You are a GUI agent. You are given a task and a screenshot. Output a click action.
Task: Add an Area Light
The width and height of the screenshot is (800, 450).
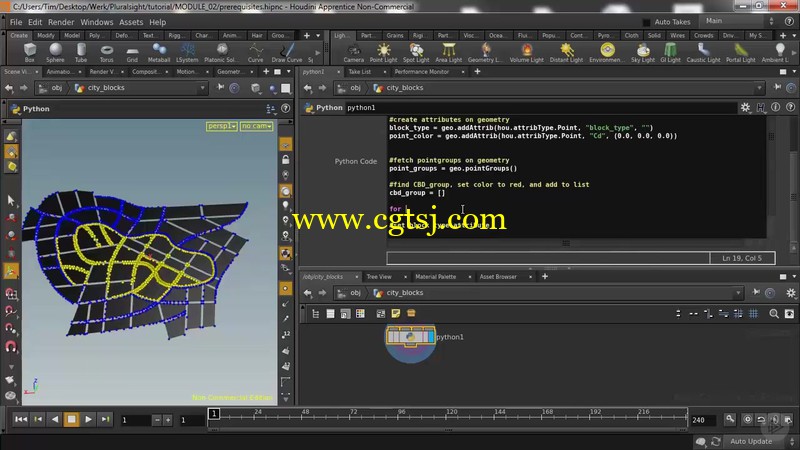click(x=448, y=53)
